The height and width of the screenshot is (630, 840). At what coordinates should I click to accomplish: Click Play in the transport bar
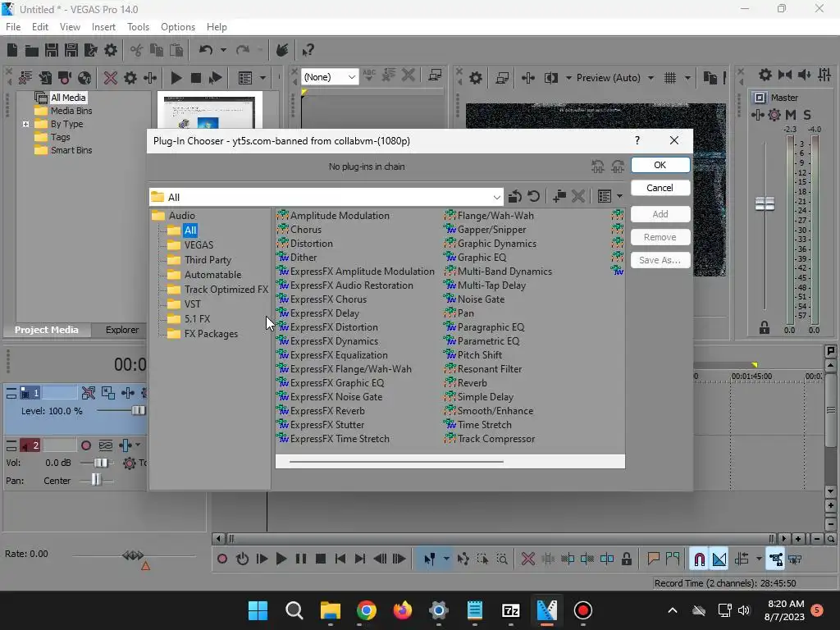tap(281, 559)
